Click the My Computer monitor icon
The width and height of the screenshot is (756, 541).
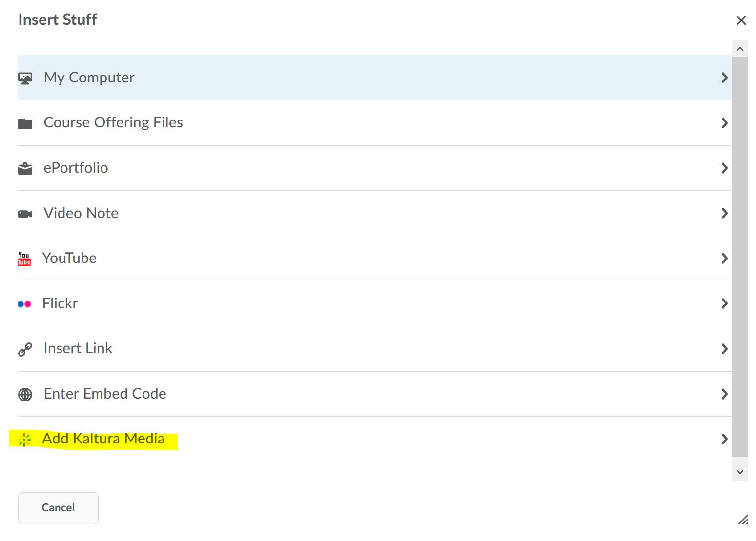point(25,78)
